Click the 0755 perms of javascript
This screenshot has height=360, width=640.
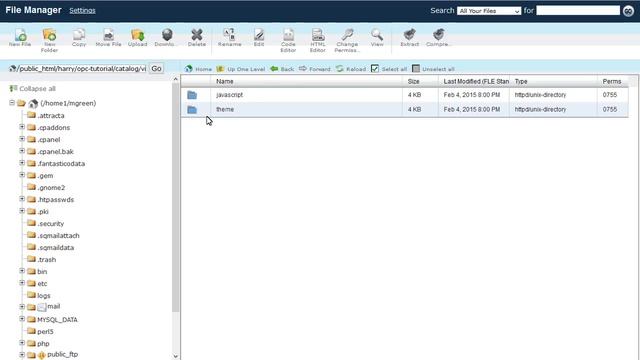(x=609, y=95)
